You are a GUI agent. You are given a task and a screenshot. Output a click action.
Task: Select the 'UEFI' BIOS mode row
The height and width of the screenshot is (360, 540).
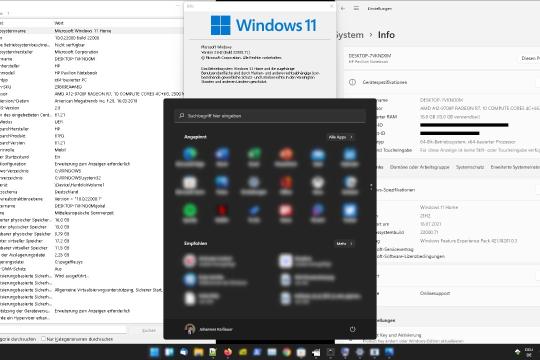pyautogui.click(x=59, y=122)
